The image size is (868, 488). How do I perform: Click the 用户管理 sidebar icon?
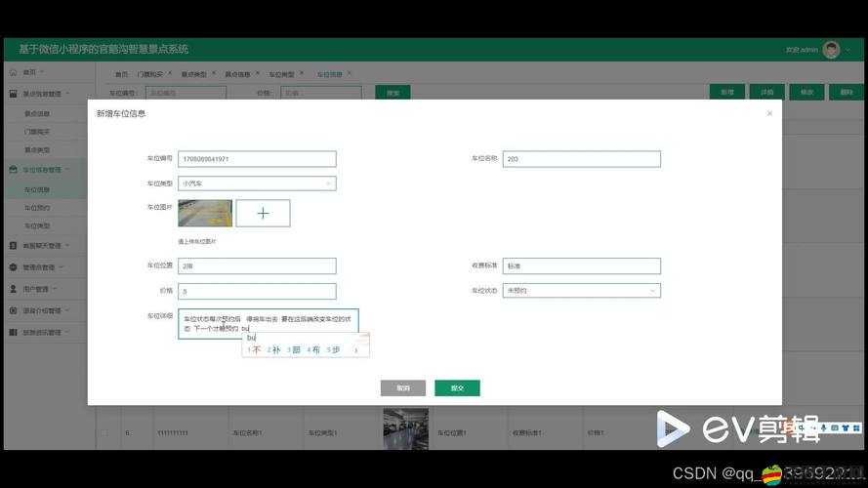pyautogui.click(x=13, y=289)
